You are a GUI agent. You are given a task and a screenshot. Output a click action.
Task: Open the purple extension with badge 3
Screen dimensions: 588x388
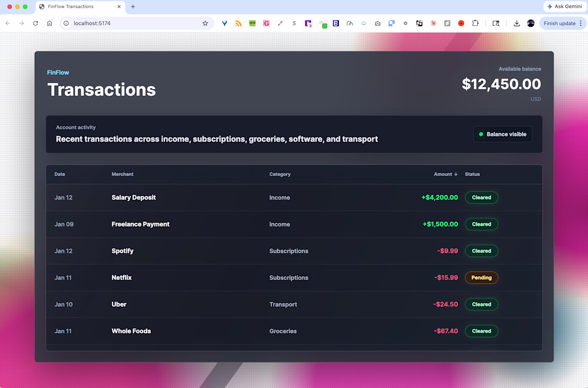pos(308,24)
